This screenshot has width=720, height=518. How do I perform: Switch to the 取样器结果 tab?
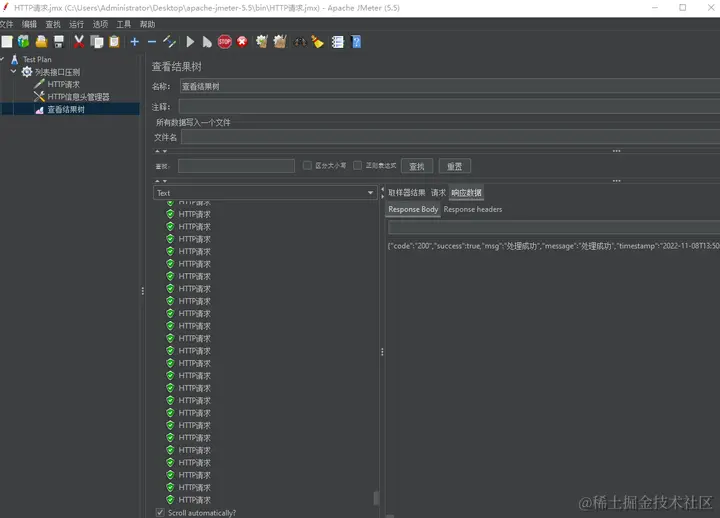[x=406, y=192]
